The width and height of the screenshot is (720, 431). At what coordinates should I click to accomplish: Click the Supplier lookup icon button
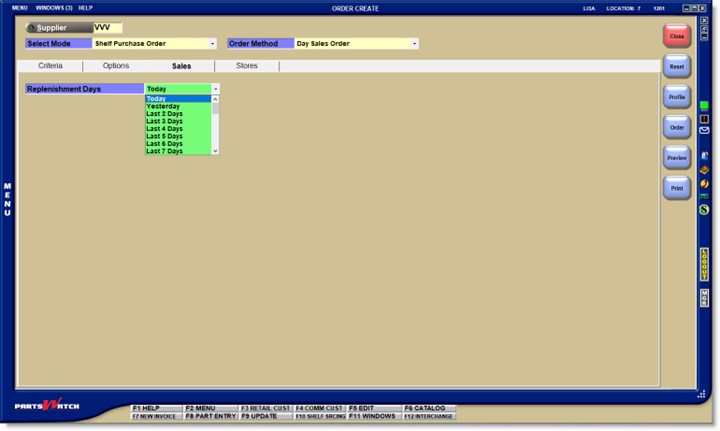(31, 28)
